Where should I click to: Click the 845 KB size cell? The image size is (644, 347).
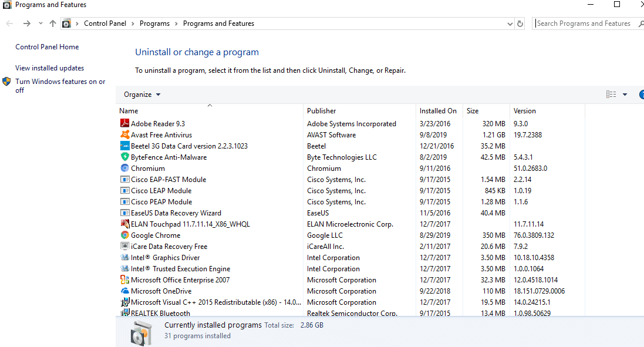495,191
